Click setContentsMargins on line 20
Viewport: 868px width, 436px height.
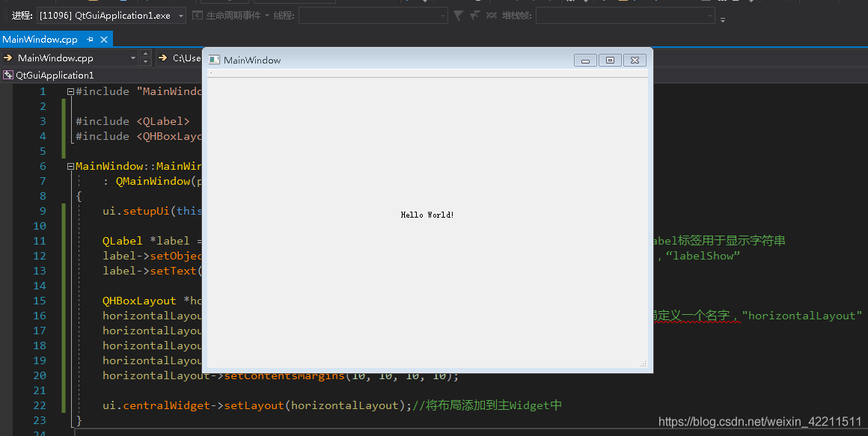click(x=284, y=375)
